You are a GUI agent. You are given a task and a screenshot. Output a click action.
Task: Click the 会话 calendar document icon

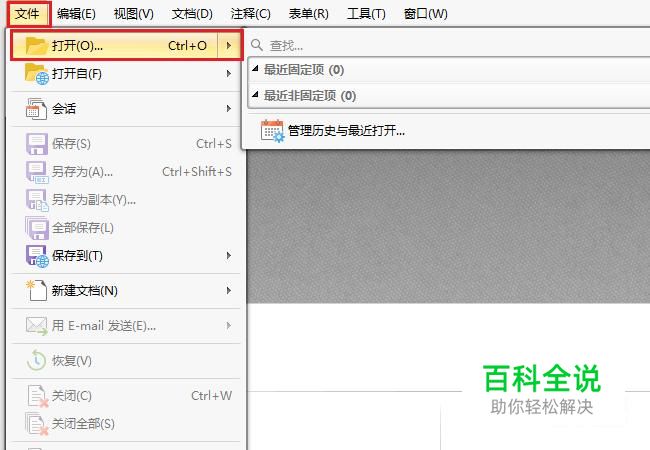(36, 109)
